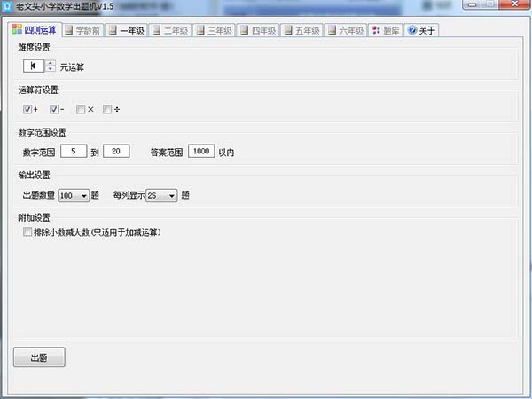Enable the division (÷) operator checkbox
532x399 pixels.
point(107,110)
